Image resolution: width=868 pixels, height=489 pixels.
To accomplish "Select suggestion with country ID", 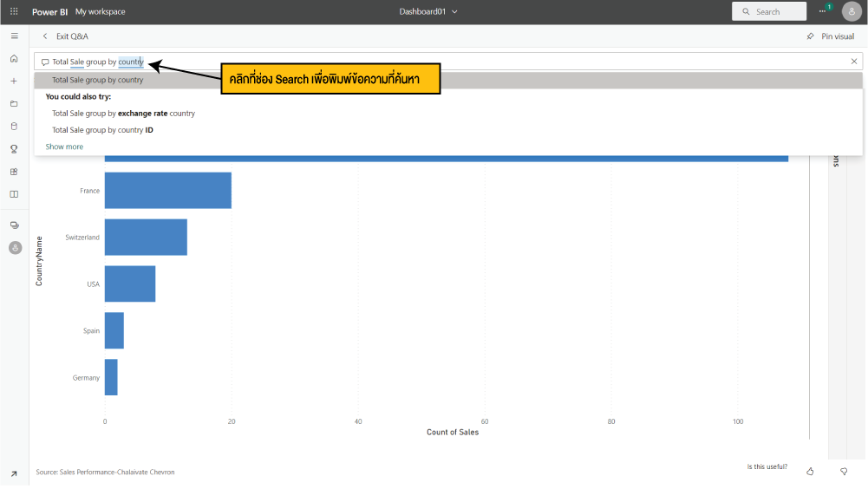I will [x=102, y=130].
